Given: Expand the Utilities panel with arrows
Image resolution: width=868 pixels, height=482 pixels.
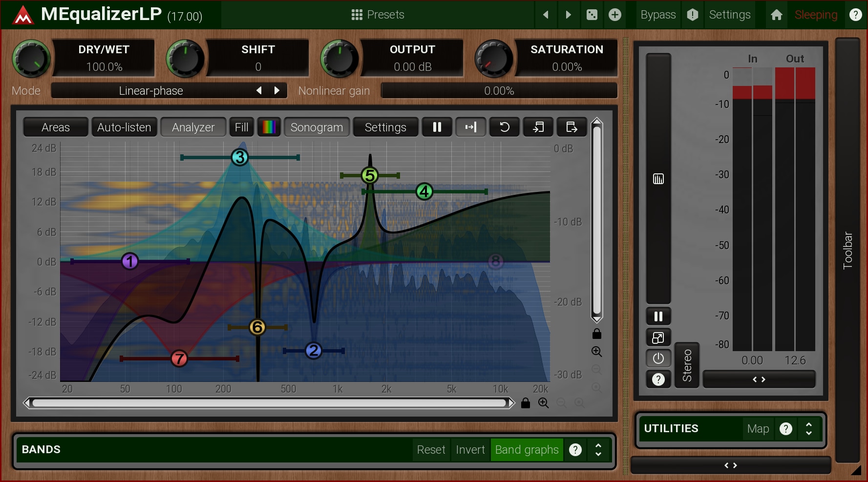Looking at the screenshot, I should [x=808, y=429].
